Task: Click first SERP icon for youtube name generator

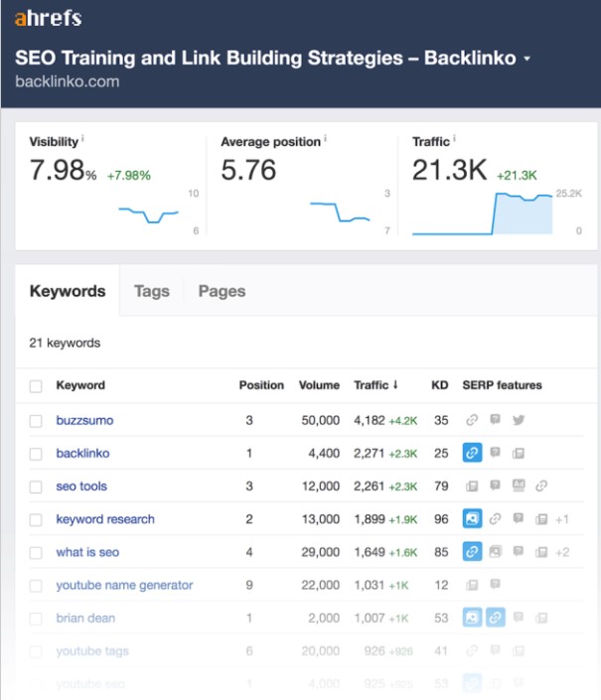Action: coord(472,585)
